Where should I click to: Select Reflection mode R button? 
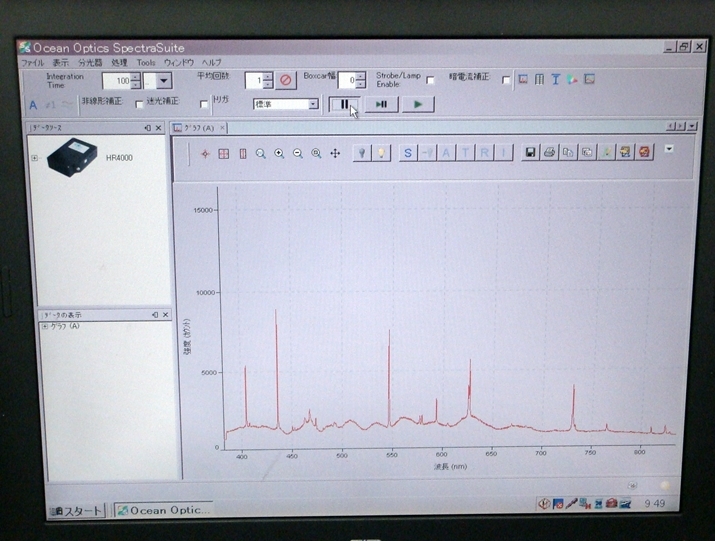click(485, 153)
